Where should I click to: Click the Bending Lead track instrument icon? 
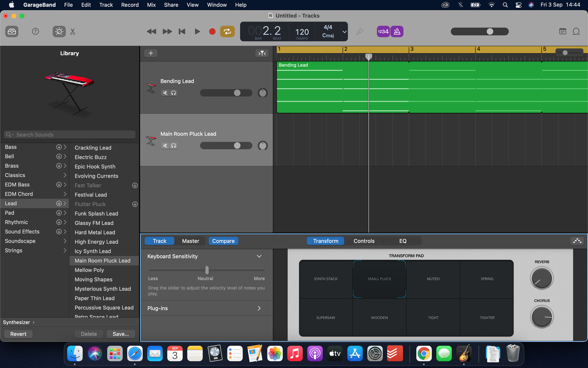[x=150, y=88]
